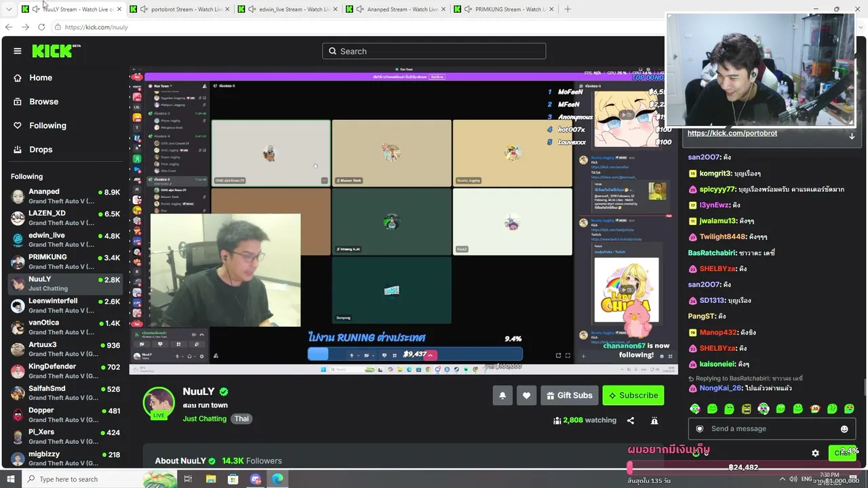Image resolution: width=868 pixels, height=488 pixels.
Task: Expand pinned message with the down arrow
Action: [852, 136]
